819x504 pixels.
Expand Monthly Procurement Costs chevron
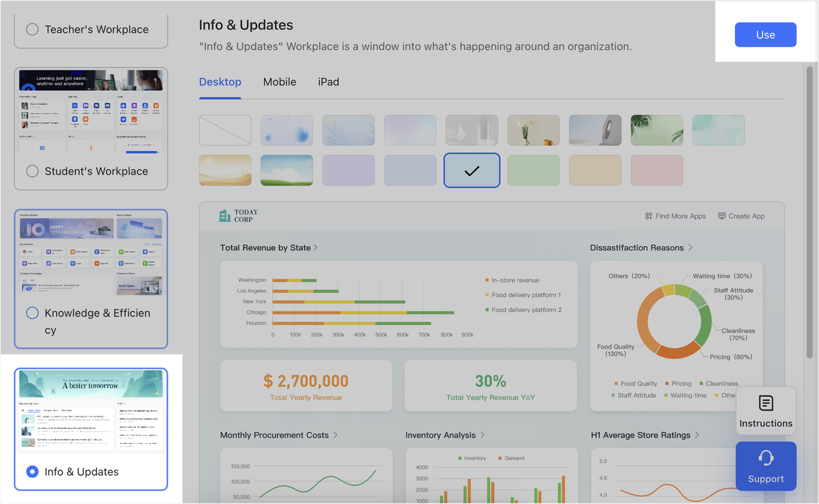(335, 435)
